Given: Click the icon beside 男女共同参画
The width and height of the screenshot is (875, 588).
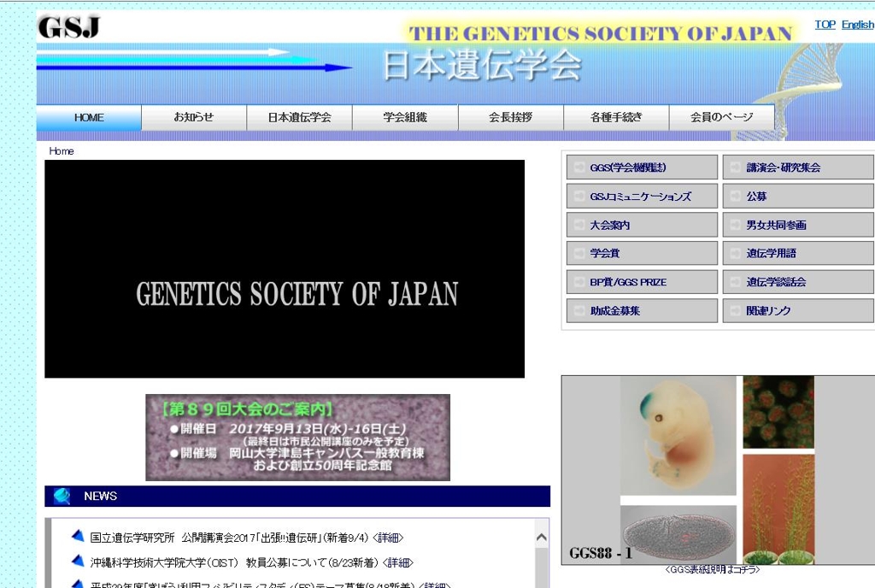Looking at the screenshot, I should (736, 226).
